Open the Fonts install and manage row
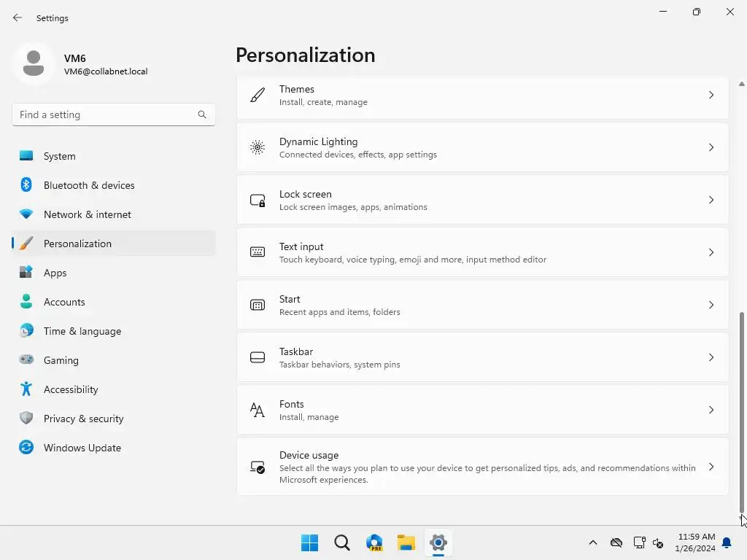Image resolution: width=747 pixels, height=560 pixels. [x=483, y=410]
